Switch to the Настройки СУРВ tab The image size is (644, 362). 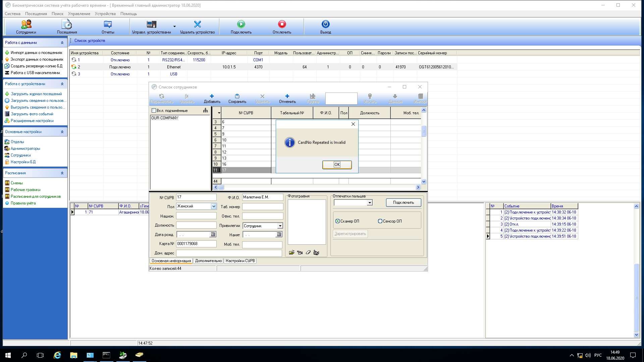click(x=240, y=261)
